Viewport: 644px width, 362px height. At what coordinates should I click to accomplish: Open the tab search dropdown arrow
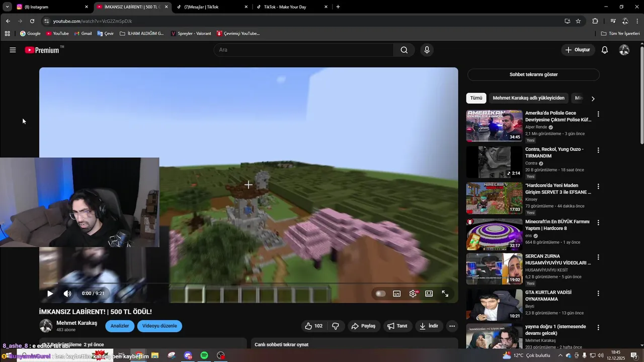point(7,7)
